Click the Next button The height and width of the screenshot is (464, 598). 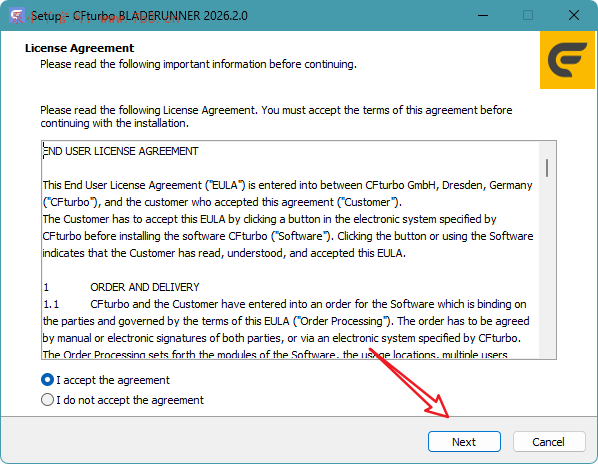pos(464,442)
